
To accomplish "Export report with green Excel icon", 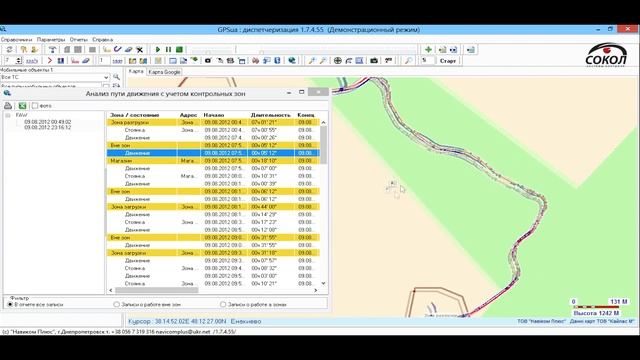I will pyautogui.click(x=22, y=106).
